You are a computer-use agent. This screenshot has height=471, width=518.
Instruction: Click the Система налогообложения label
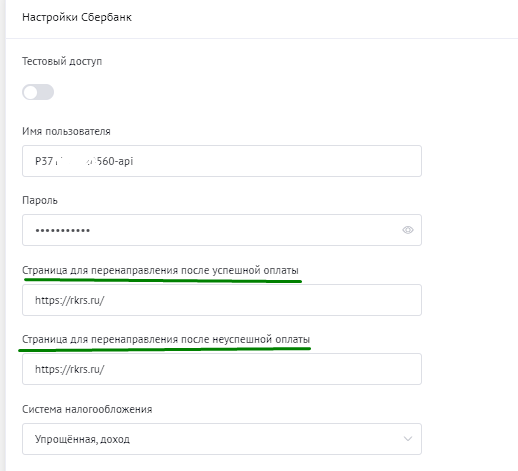87,409
